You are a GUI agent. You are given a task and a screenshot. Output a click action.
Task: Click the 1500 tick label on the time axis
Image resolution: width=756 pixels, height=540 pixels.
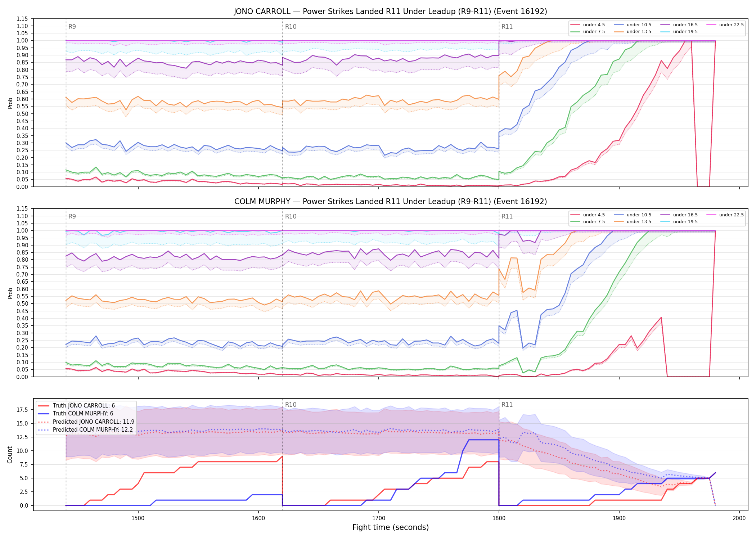(138, 518)
